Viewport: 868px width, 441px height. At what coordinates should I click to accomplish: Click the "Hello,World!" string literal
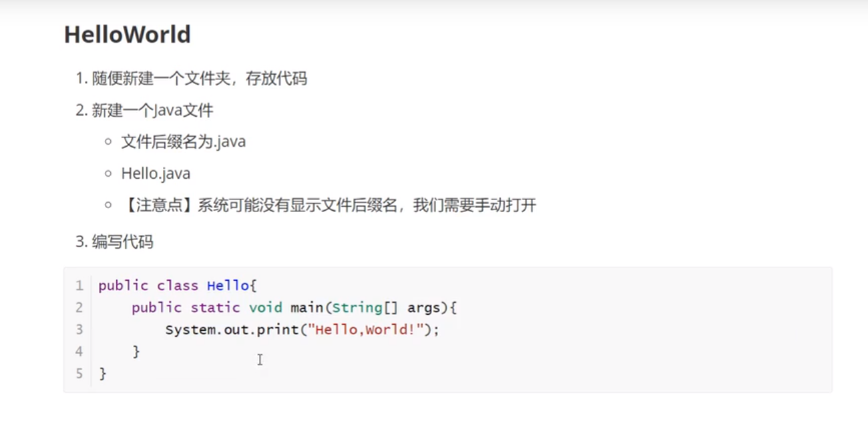[x=366, y=330]
